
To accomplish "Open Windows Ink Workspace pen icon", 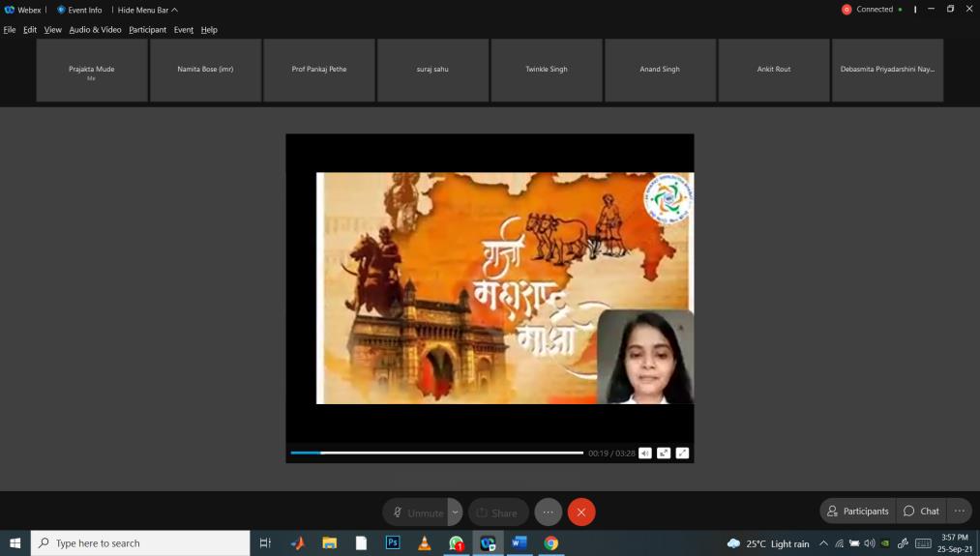I will point(903,543).
